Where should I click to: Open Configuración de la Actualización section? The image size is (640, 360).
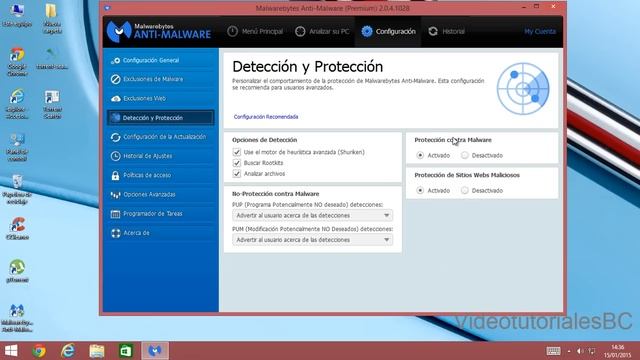point(161,137)
